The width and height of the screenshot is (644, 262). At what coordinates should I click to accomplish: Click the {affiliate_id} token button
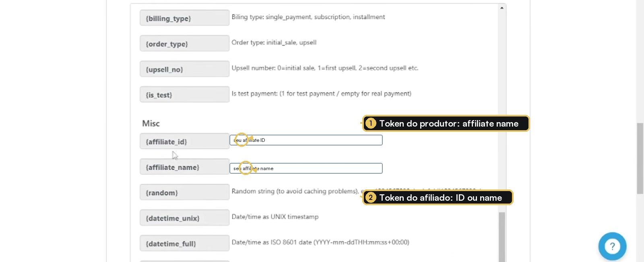(x=184, y=141)
